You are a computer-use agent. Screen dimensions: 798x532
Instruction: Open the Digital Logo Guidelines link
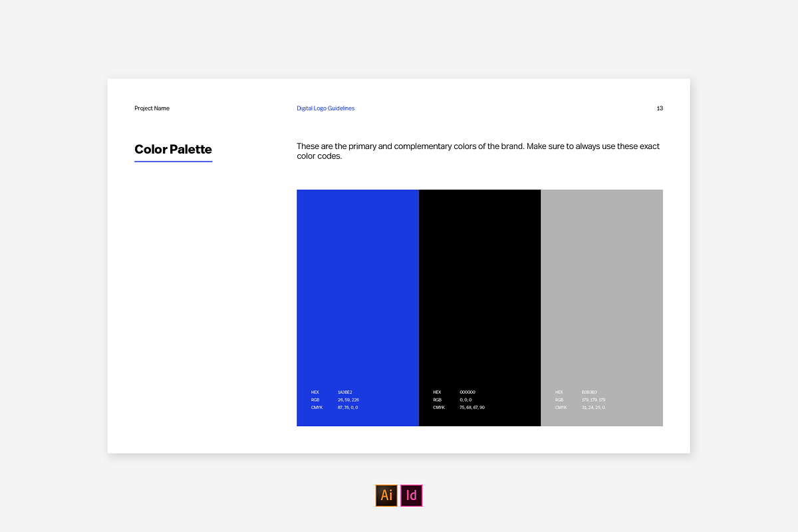(325, 108)
